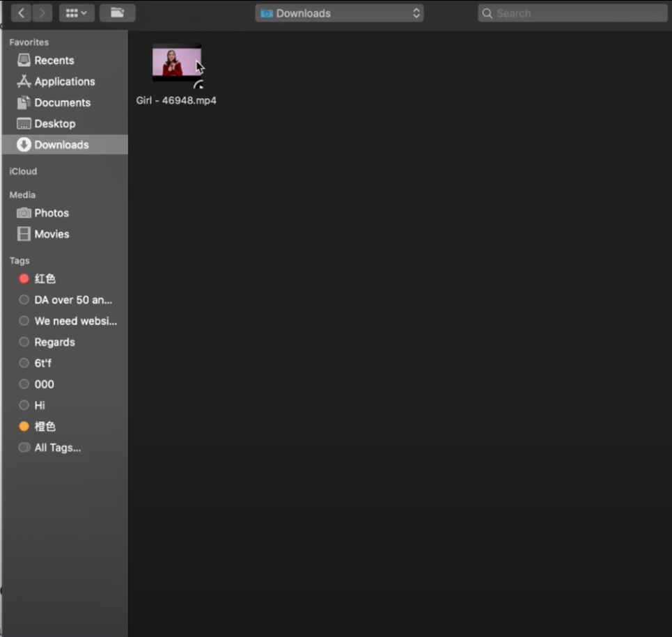This screenshot has height=637, width=672.
Task: Click the Documents sidebar icon
Action: click(x=24, y=102)
